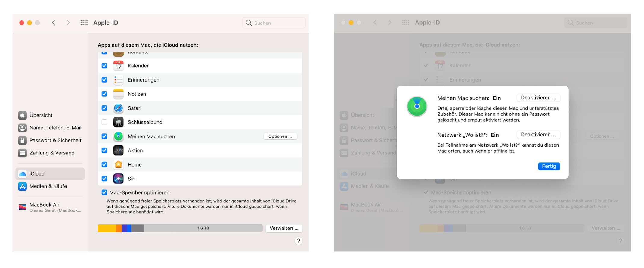Click the Safari compass icon
Image resolution: width=644 pixels, height=268 pixels.
click(x=119, y=108)
